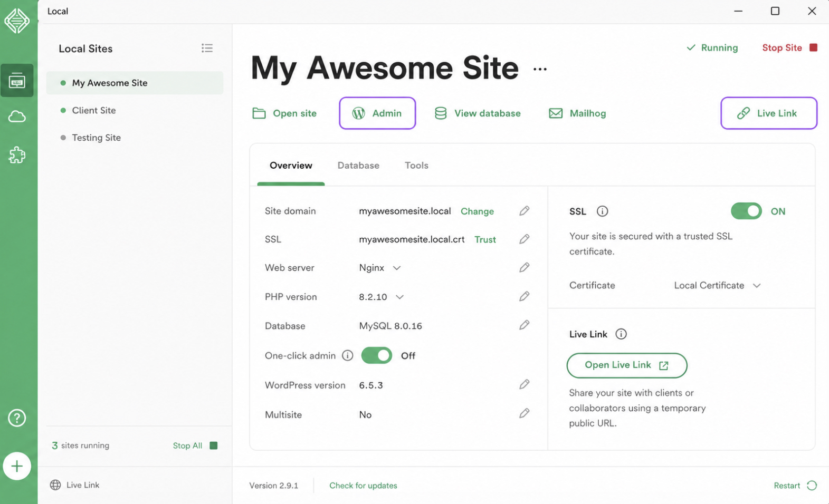Open the sites list sort menu icon
This screenshot has height=504, width=829.
tap(207, 48)
